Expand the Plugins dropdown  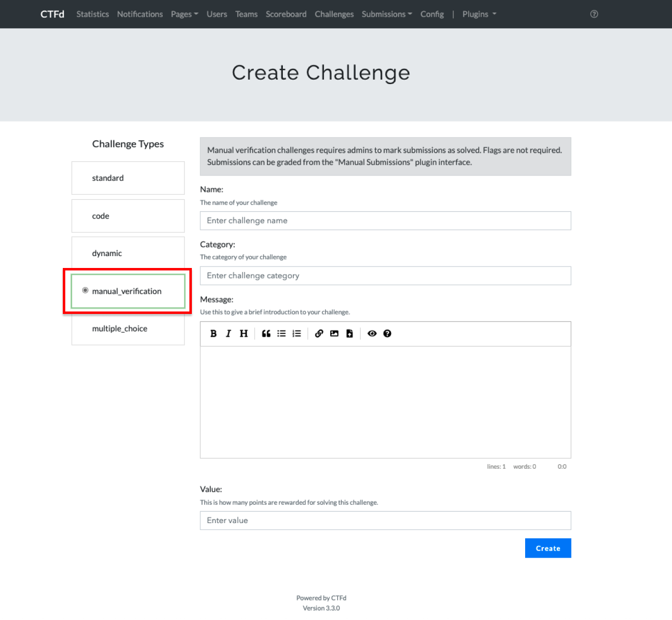479,14
